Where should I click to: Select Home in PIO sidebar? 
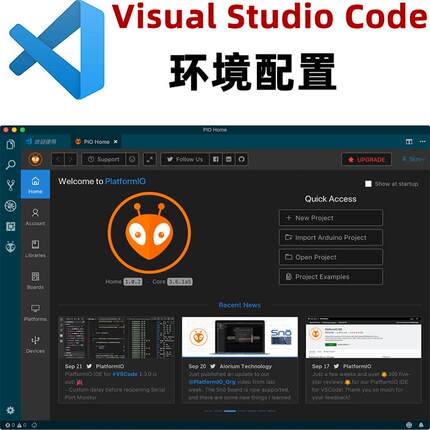click(x=35, y=185)
